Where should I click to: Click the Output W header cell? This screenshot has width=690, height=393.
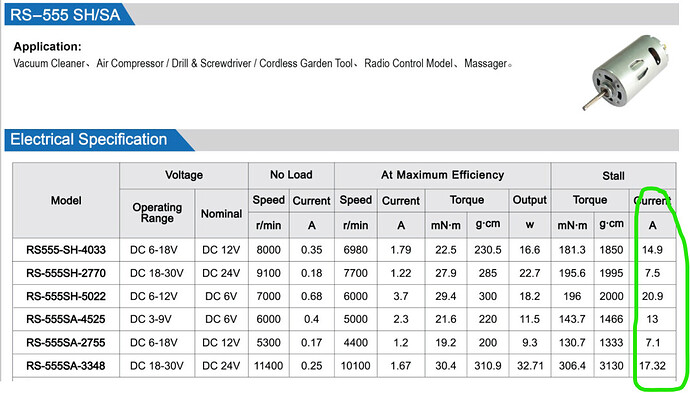(x=530, y=213)
